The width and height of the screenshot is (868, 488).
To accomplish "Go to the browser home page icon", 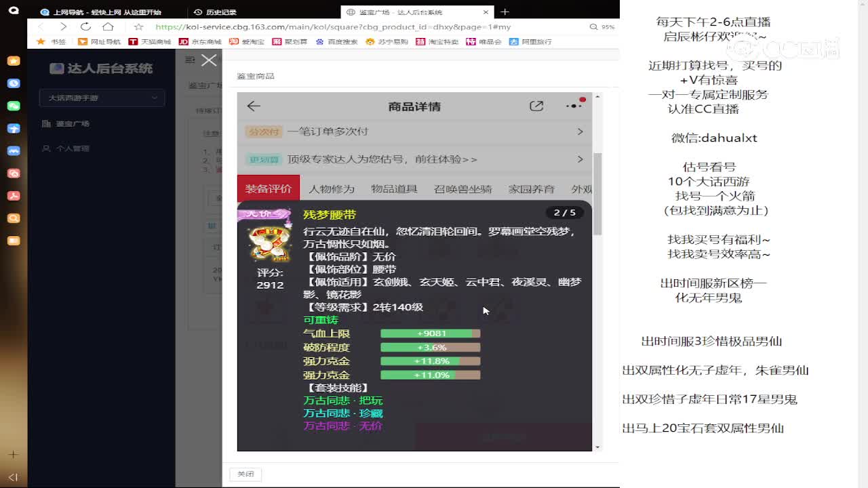I will coord(108,26).
